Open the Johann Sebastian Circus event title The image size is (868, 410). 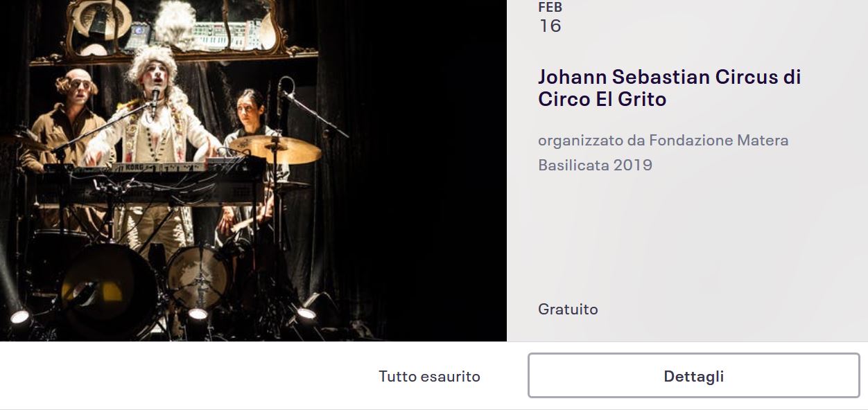(x=669, y=87)
